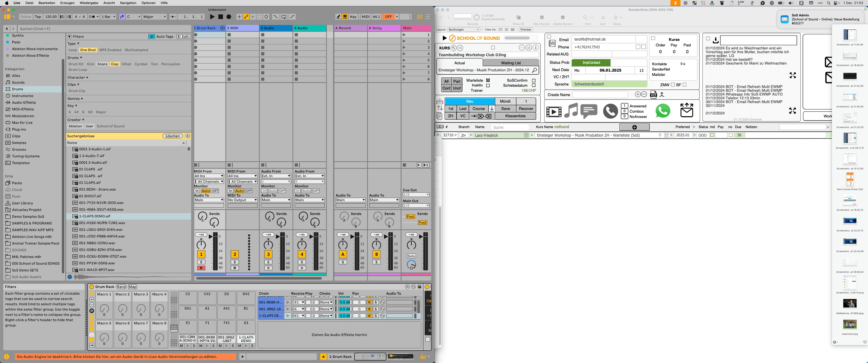Image resolution: width=868 pixels, height=363 pixels.
Task: Click the magnifier icon beside Einsteiger Workshop
Action: [534, 70]
